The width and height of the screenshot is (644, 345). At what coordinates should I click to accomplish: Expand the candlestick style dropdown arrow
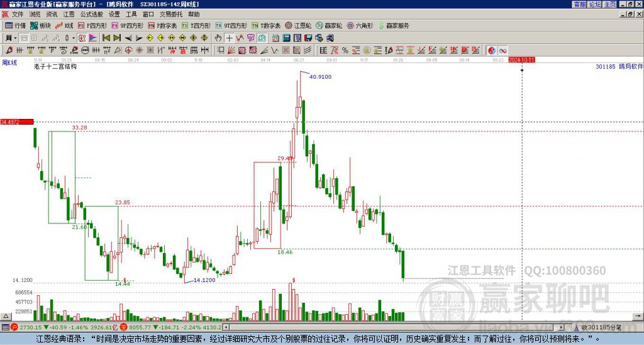tap(74, 38)
